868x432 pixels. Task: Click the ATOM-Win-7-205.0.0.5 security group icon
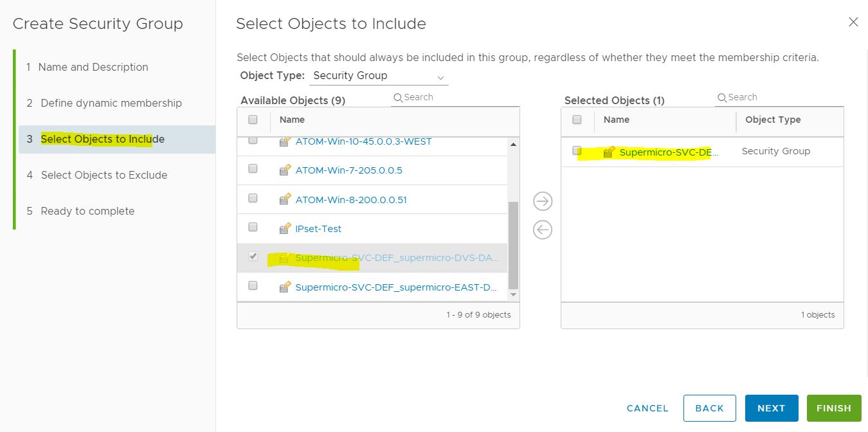[x=285, y=170]
